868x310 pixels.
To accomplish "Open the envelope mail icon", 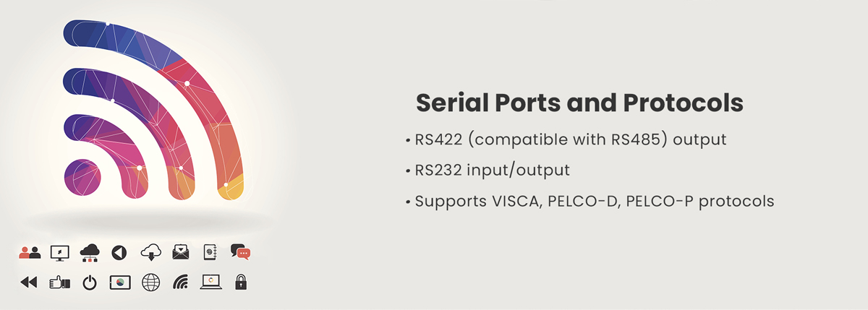I will (x=181, y=252).
